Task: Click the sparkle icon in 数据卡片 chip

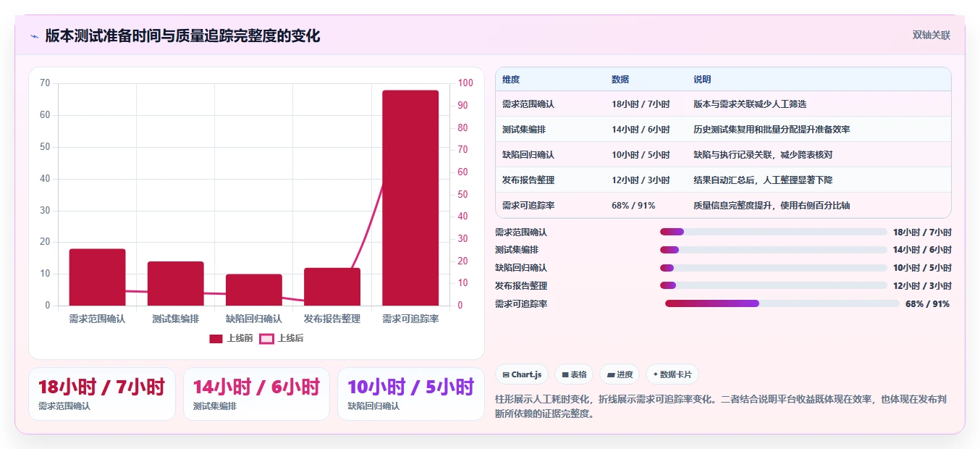Action: pyautogui.click(x=655, y=374)
